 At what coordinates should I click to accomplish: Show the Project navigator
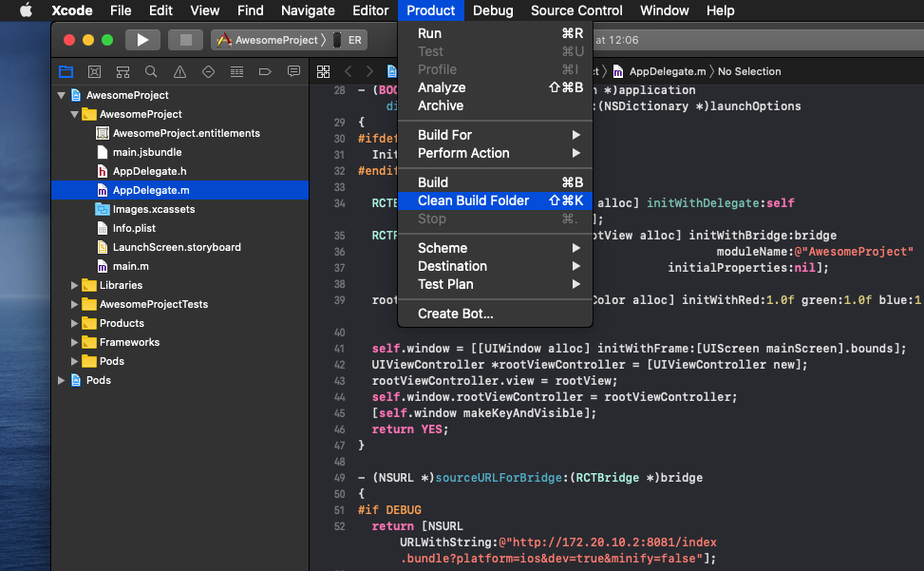(x=66, y=72)
